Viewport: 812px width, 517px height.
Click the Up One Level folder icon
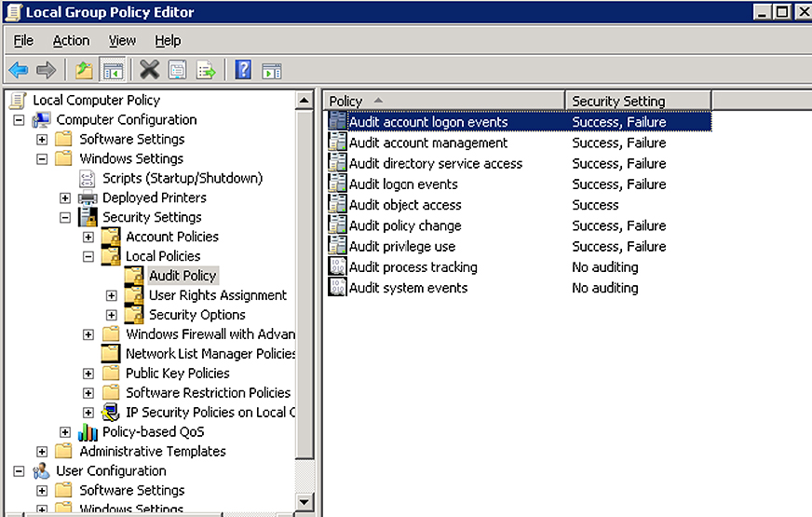click(85, 70)
